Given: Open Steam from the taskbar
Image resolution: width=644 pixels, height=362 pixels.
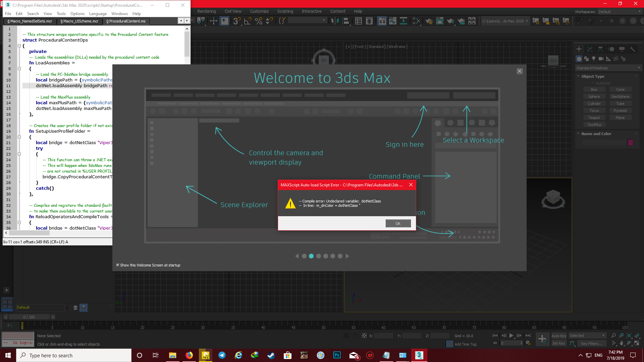Looking at the screenshot, I should click(271, 355).
